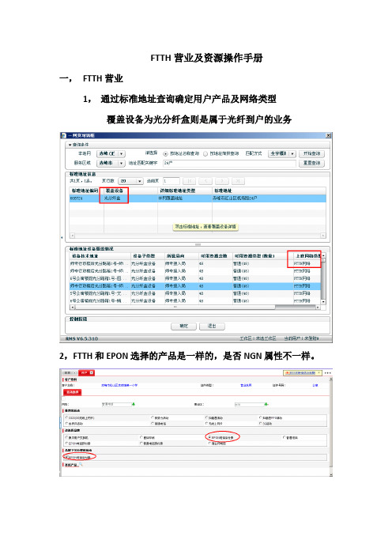The width and height of the screenshot is (392, 555).
Task: Click the 标准地址 column header
Action: (269, 191)
